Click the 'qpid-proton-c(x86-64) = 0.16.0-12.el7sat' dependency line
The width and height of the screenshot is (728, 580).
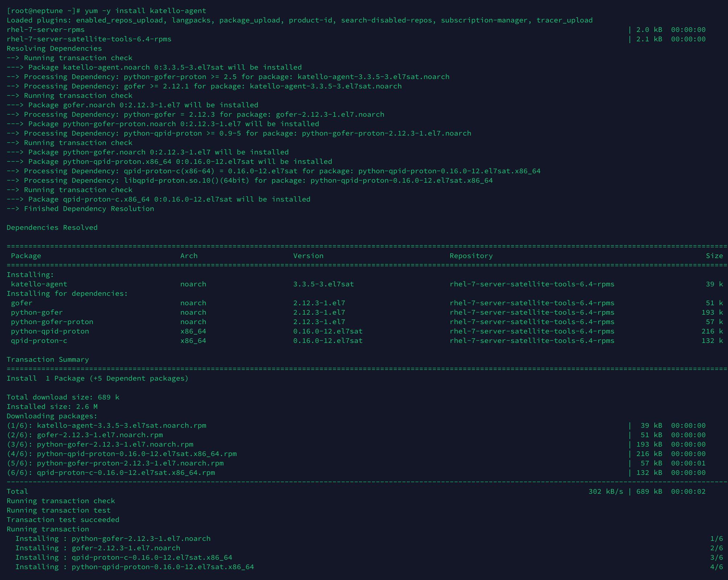(x=274, y=171)
